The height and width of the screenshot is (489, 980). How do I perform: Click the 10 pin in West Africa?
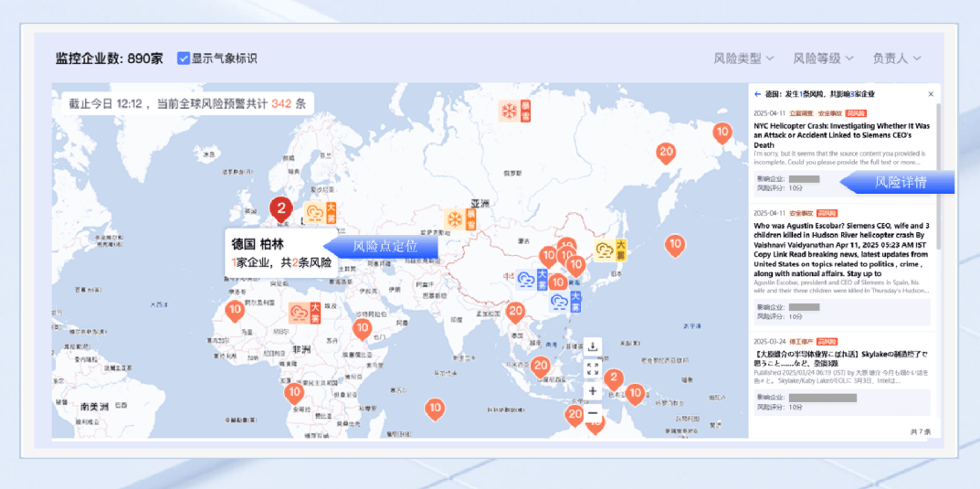coord(235,311)
